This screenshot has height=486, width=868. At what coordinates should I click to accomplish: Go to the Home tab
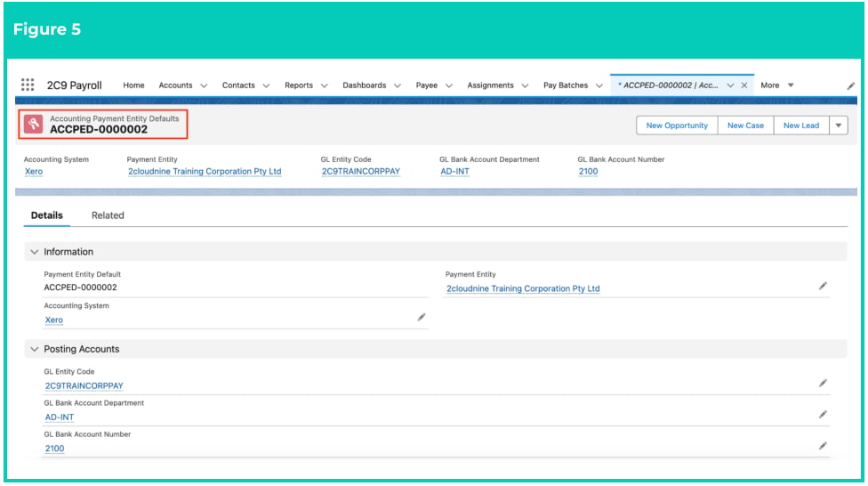click(133, 85)
